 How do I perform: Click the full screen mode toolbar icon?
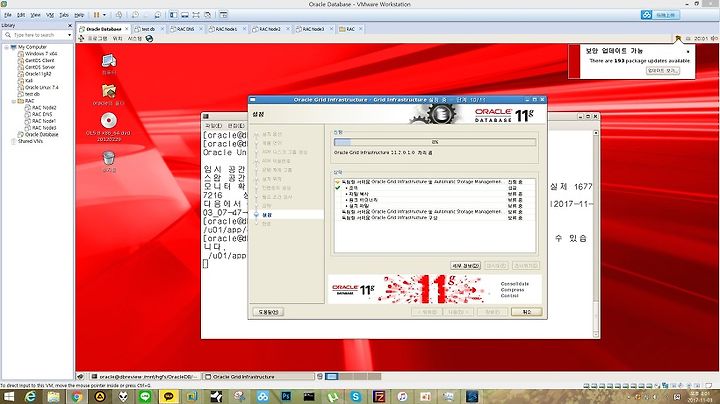tap(196, 15)
